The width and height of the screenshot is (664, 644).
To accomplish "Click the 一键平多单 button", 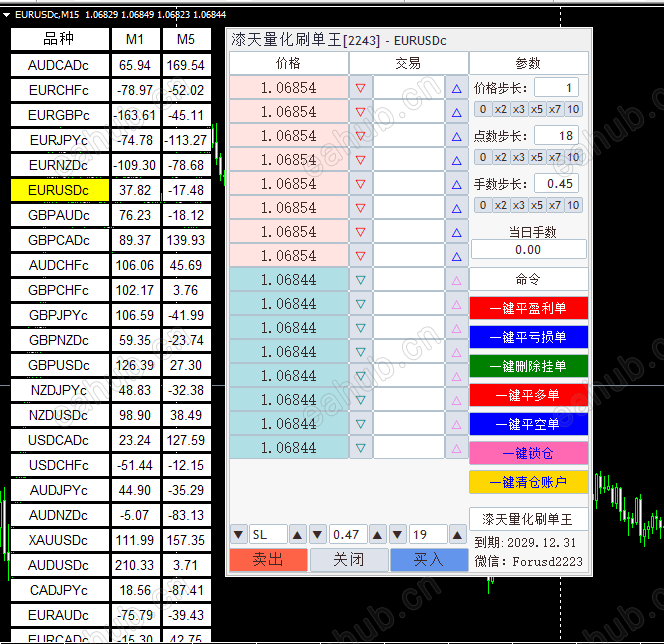I will click(528, 395).
